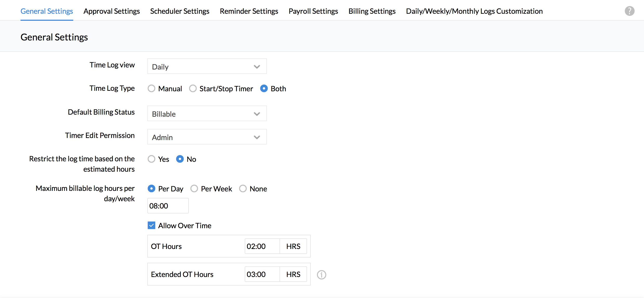
Task: Switch to the Approval Settings tab
Action: [111, 11]
